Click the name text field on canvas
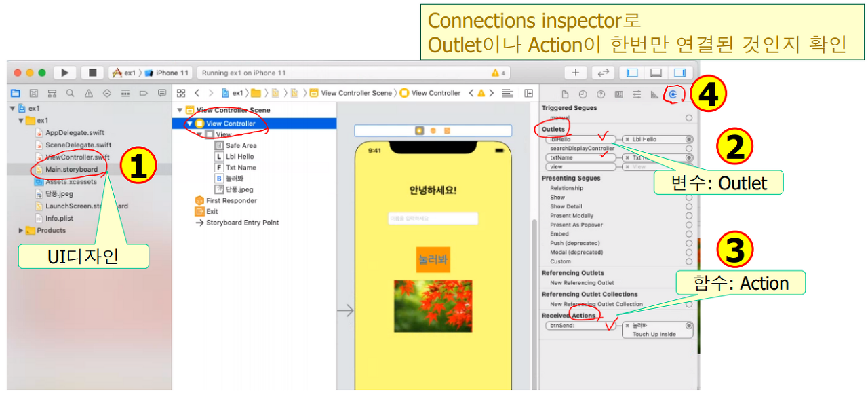This screenshot has height=393, width=868. 433,219
